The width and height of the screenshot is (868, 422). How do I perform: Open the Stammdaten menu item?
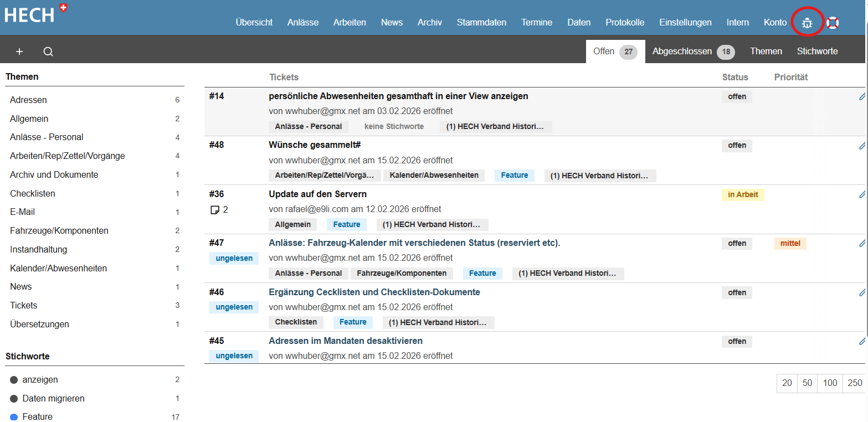point(481,23)
